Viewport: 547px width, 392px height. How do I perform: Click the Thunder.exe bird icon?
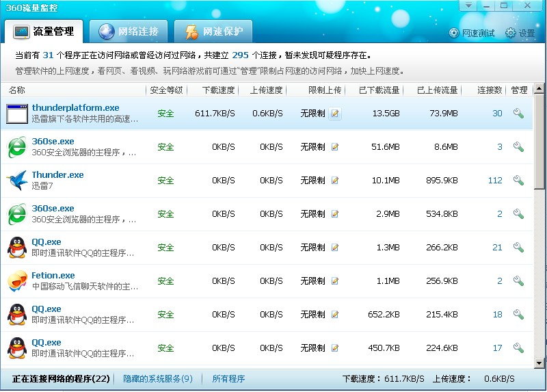[16, 180]
